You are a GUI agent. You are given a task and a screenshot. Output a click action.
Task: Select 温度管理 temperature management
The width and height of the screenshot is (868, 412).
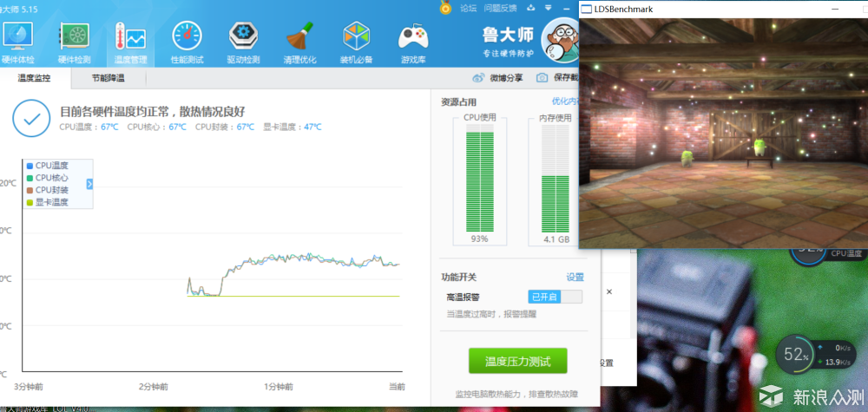131,43
